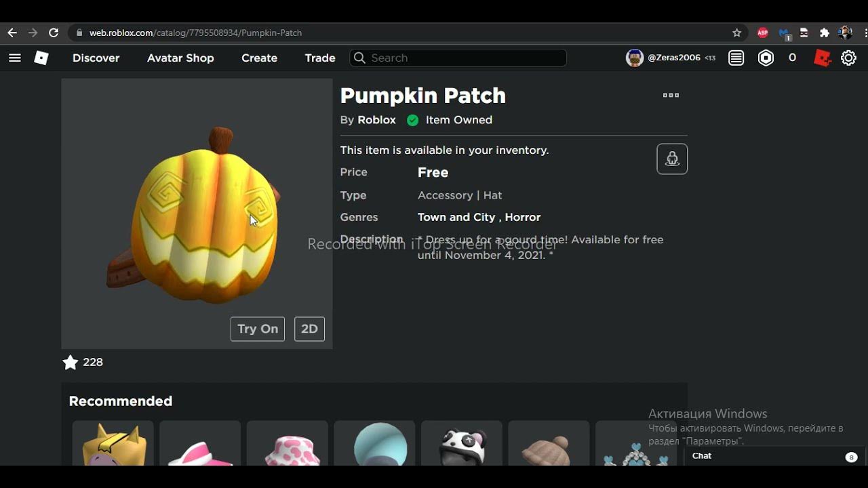This screenshot has width=868, height=488.
Task: Open the recommended blue dome hat item
Action: coord(374,443)
